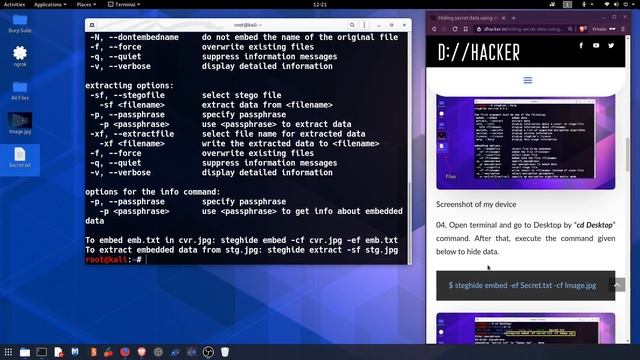Bookmark the page in browser toolbar

(465, 29)
